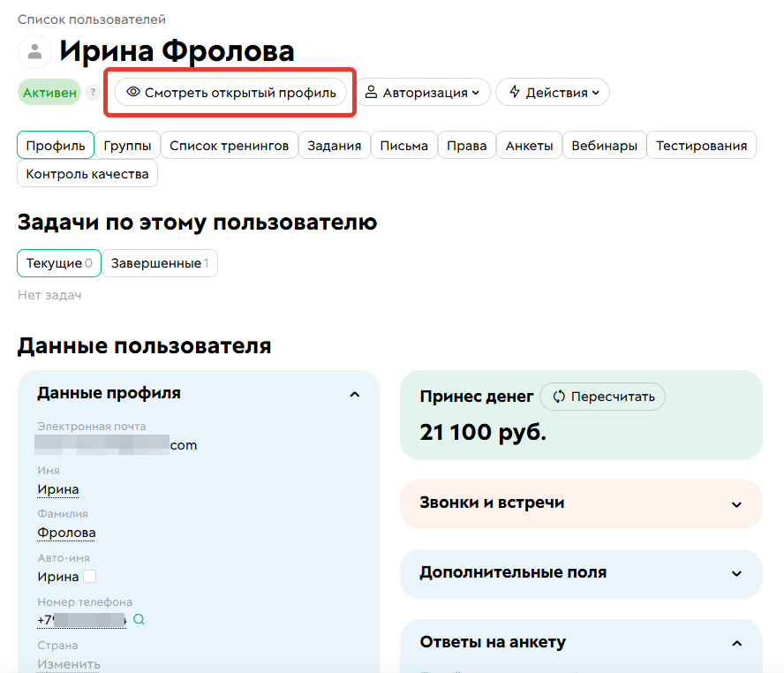Click the question mark beside Активен badge
Image resolution: width=784 pixels, height=673 pixels.
coord(93,92)
